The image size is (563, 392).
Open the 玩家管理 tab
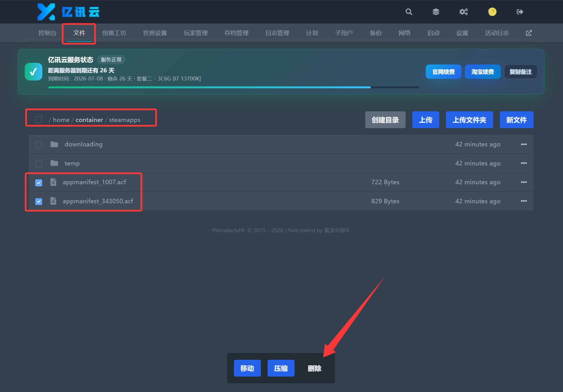pos(196,33)
